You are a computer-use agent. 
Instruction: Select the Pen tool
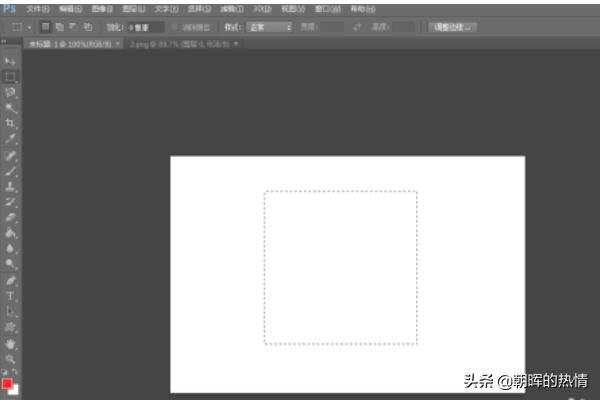point(10,281)
